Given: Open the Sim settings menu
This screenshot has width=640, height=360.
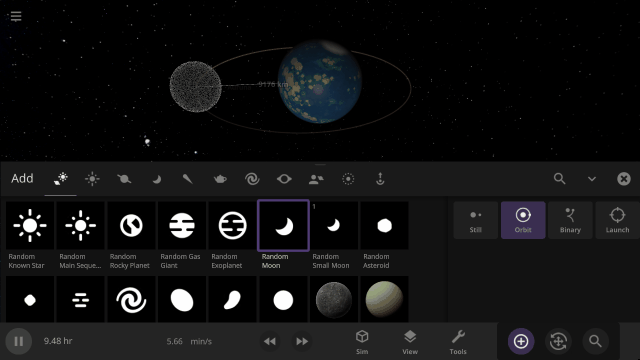Looking at the screenshot, I should pos(362,342).
